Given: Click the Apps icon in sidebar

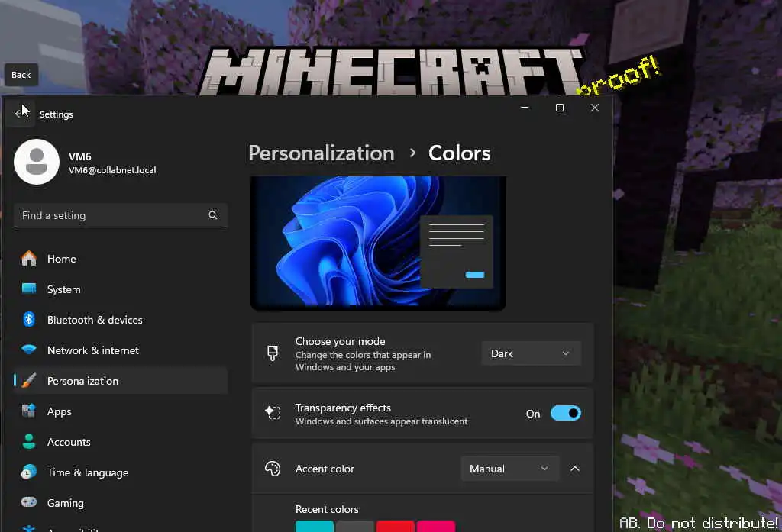Looking at the screenshot, I should (29, 411).
